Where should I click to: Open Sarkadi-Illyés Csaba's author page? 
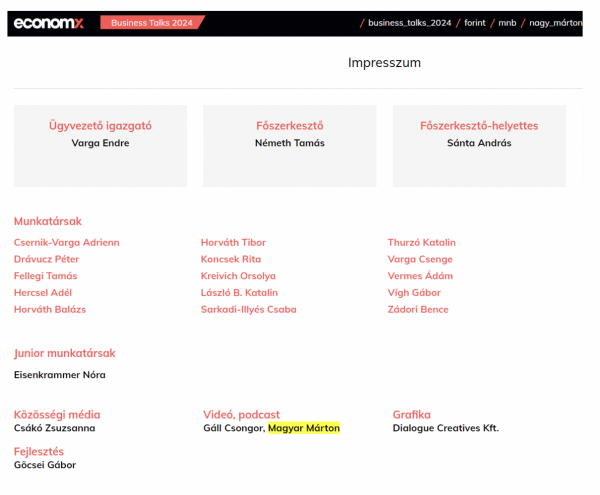(248, 309)
